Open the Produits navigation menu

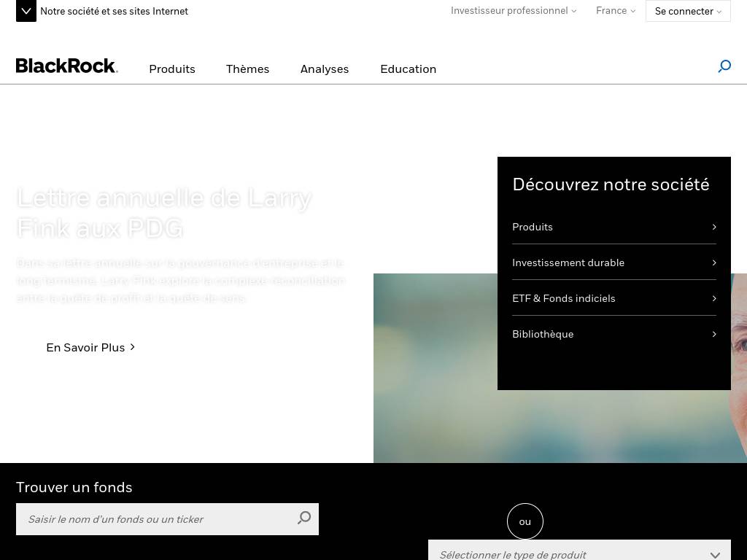pyautogui.click(x=172, y=69)
